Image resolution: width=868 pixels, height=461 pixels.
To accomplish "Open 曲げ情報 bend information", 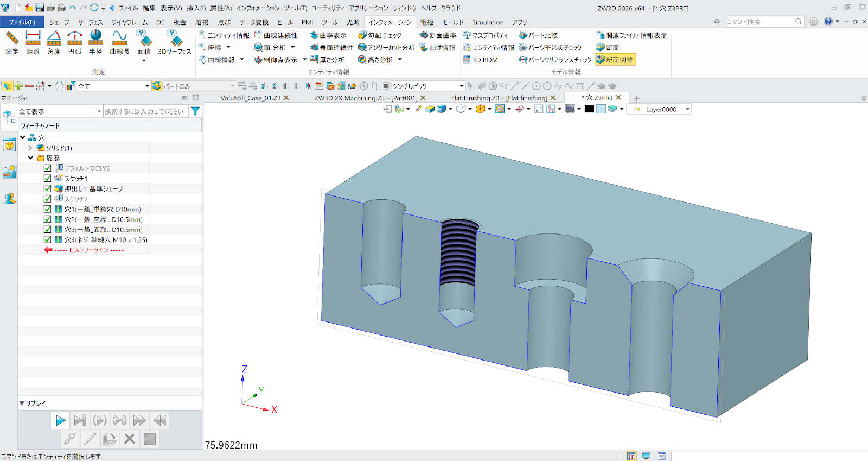I will (x=437, y=48).
